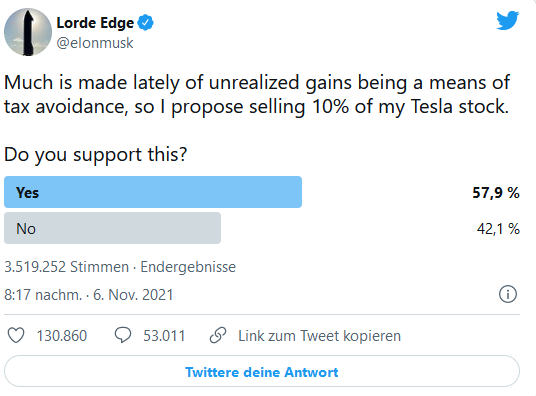This screenshot has width=536, height=396.
Task: Click the chain link copy icon
Action: coord(218,335)
